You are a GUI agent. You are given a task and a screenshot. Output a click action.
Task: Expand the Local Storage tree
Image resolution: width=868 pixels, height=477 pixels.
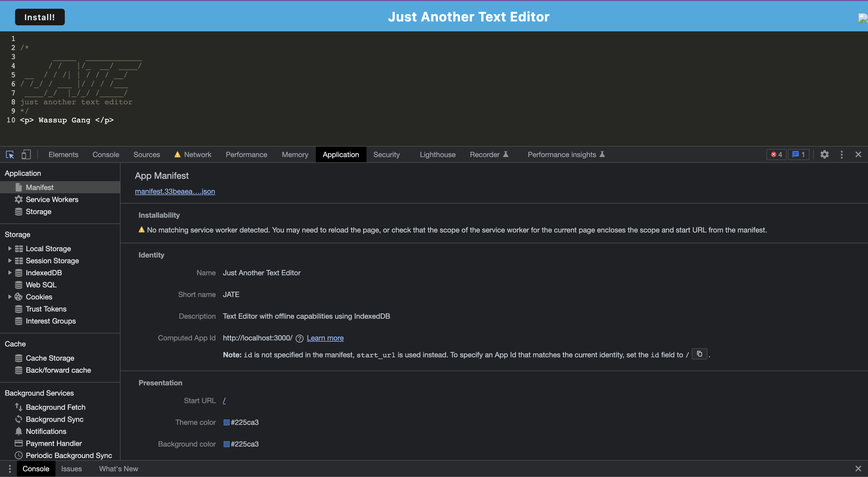(x=10, y=248)
